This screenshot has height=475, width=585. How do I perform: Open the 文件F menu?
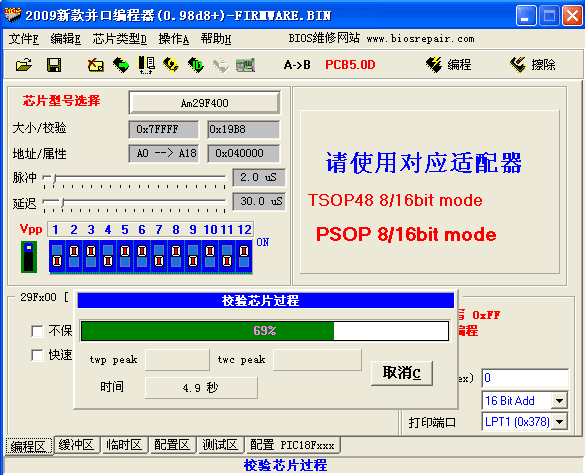click(x=24, y=39)
